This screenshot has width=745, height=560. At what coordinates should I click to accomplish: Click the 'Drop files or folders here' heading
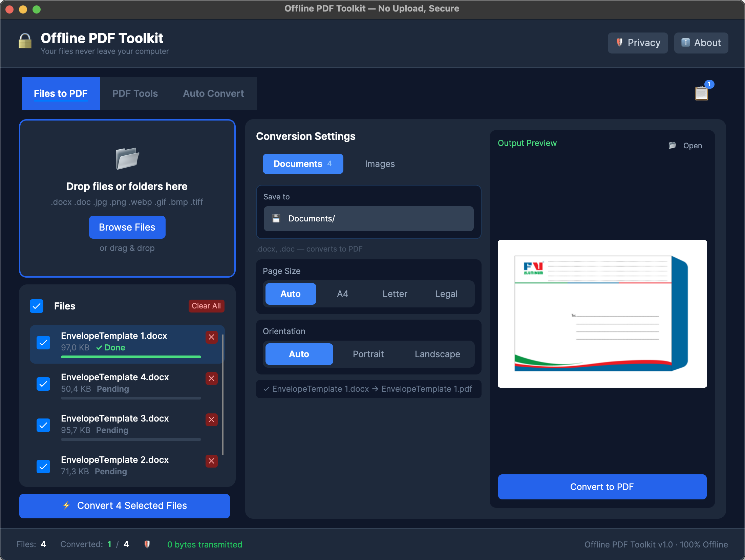tap(127, 187)
